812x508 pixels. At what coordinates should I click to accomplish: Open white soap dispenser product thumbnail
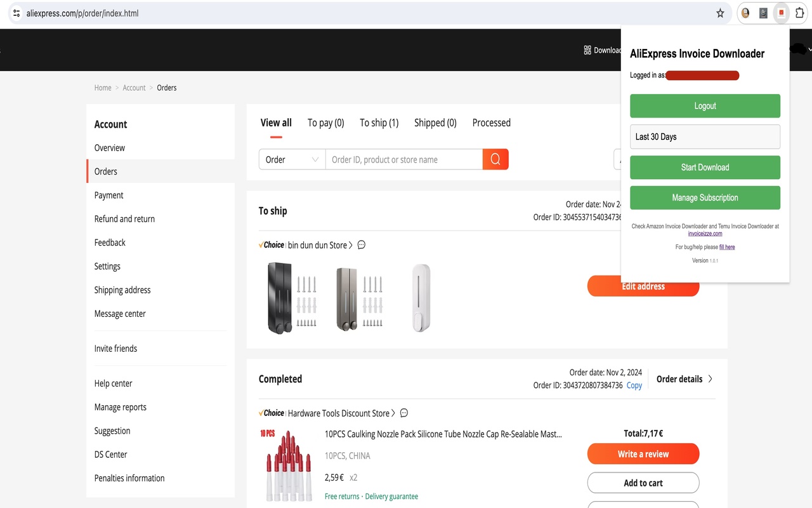(x=421, y=297)
